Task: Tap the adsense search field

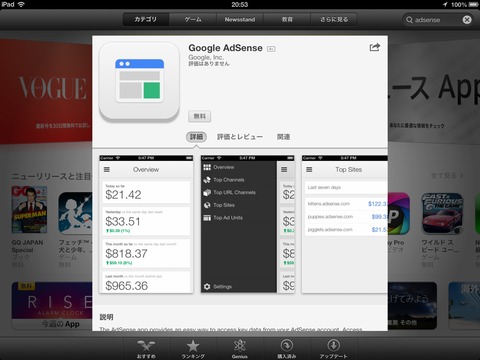Action: click(x=438, y=20)
